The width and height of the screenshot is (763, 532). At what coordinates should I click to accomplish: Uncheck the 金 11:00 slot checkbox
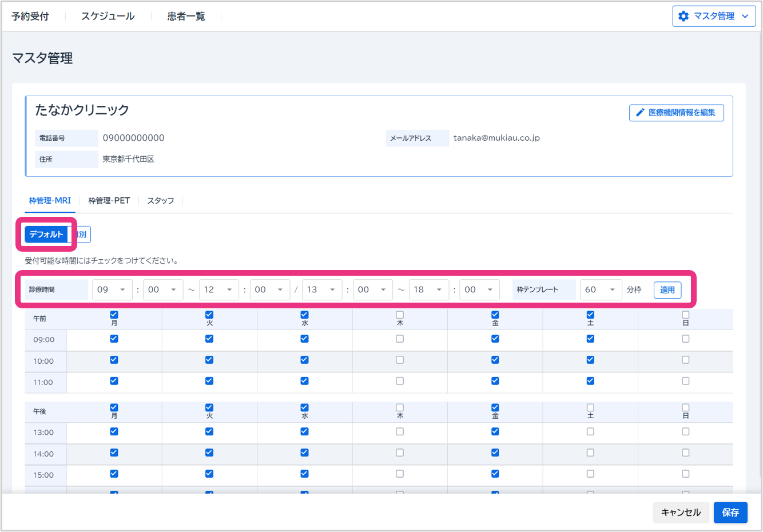coord(495,381)
